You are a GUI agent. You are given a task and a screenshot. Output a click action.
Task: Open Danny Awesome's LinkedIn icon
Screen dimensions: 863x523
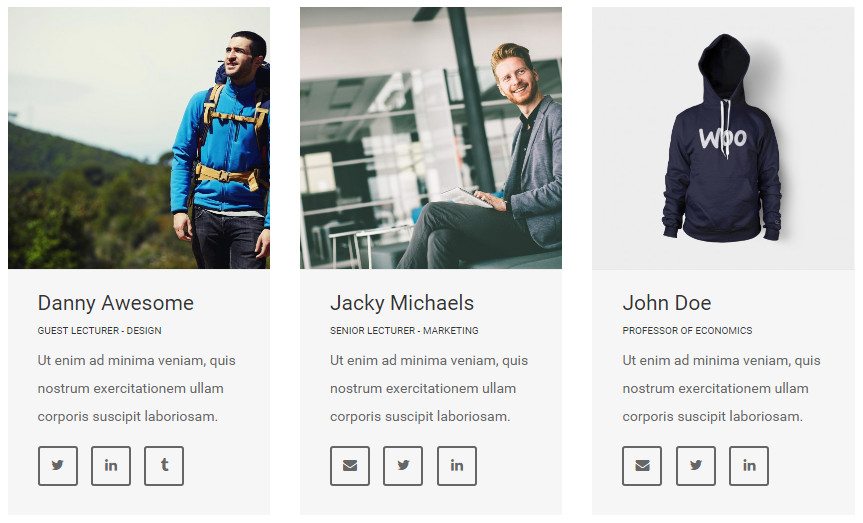(111, 466)
